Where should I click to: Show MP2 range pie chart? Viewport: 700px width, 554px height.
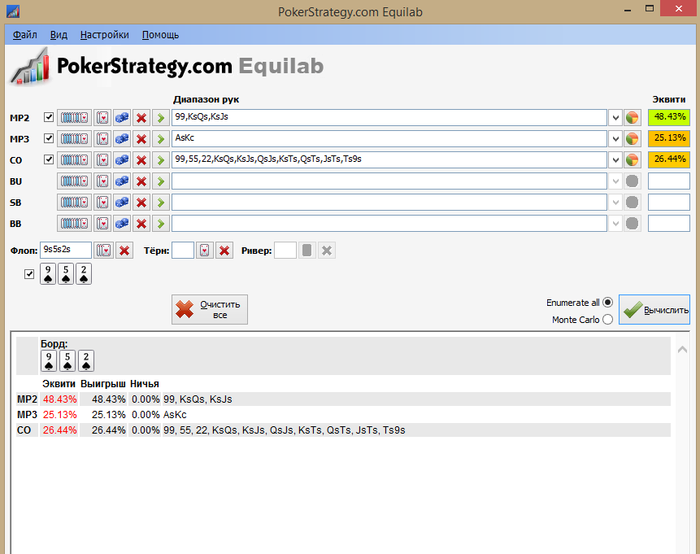[632, 118]
